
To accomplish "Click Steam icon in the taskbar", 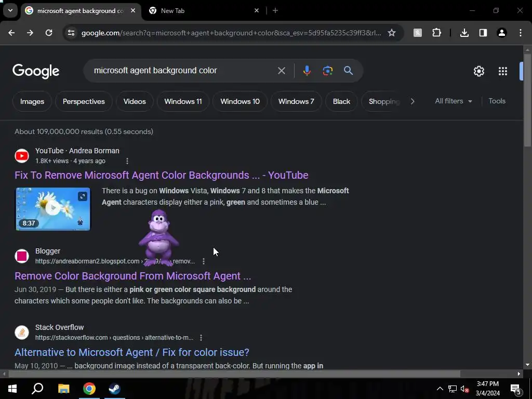I will pyautogui.click(x=115, y=389).
